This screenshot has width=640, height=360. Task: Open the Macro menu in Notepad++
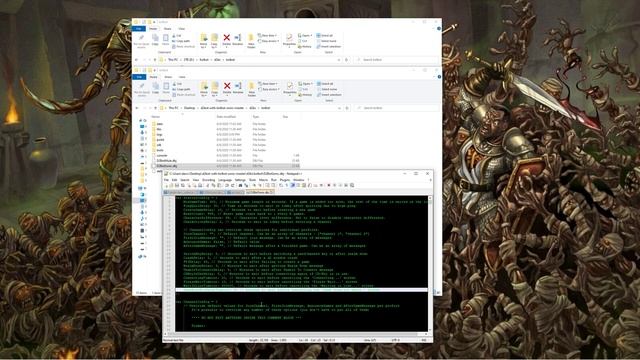pos(263,180)
